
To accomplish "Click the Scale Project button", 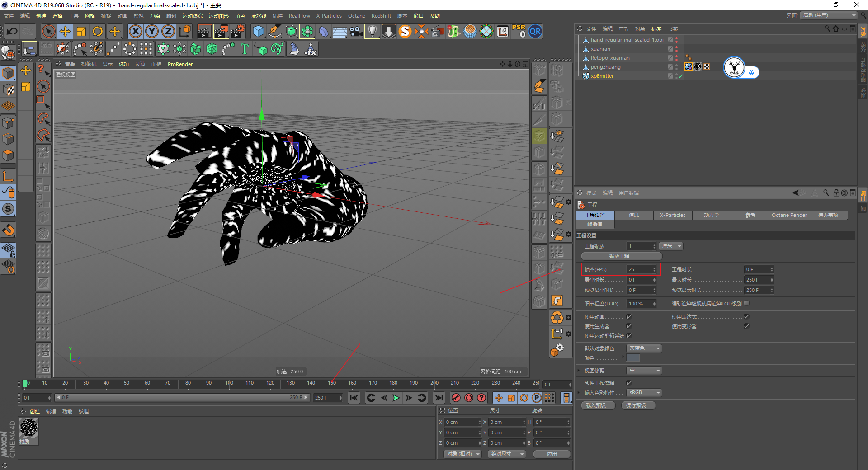I will 621,256.
